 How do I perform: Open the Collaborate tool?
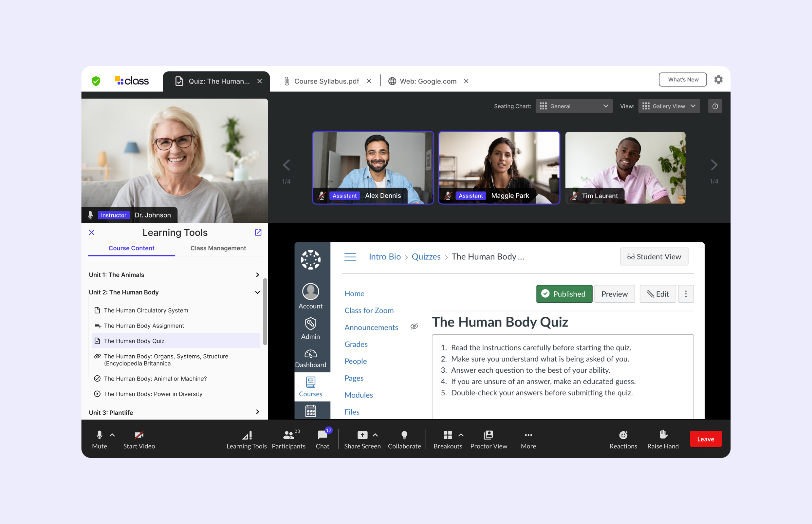(x=404, y=438)
